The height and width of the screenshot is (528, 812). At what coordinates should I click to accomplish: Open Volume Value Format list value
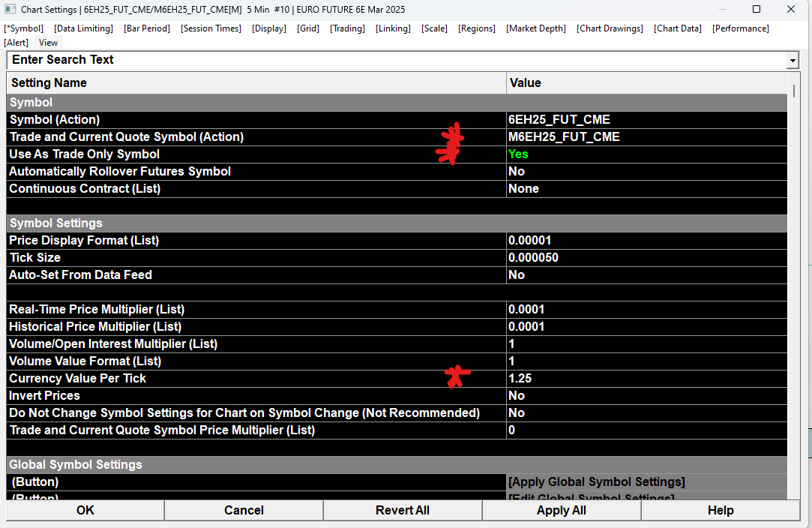click(x=646, y=361)
